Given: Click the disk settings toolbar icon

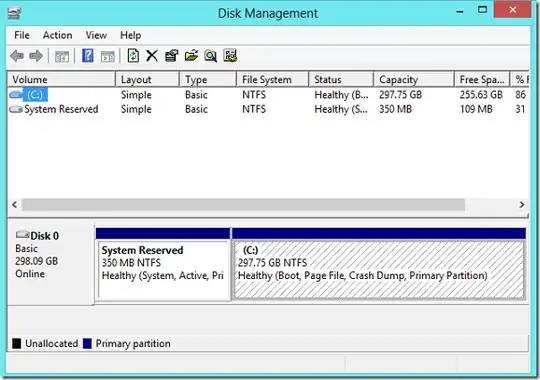Looking at the screenshot, I should 230,55.
